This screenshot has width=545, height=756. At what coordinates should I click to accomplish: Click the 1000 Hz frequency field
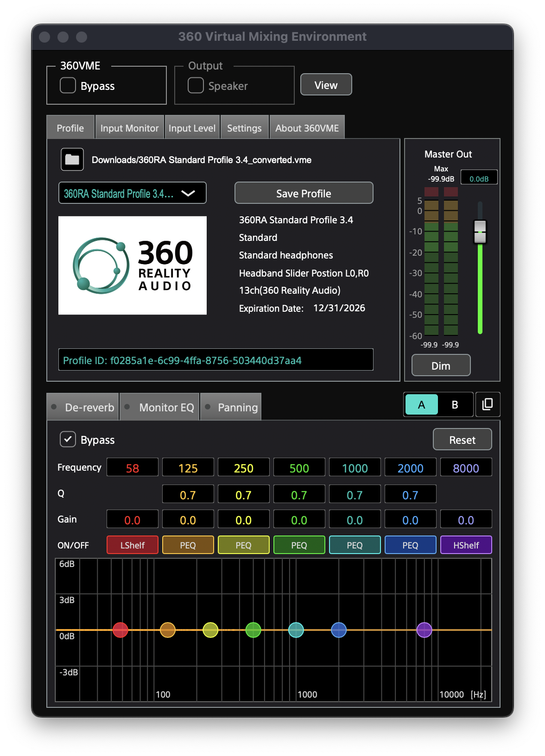pyautogui.click(x=355, y=468)
